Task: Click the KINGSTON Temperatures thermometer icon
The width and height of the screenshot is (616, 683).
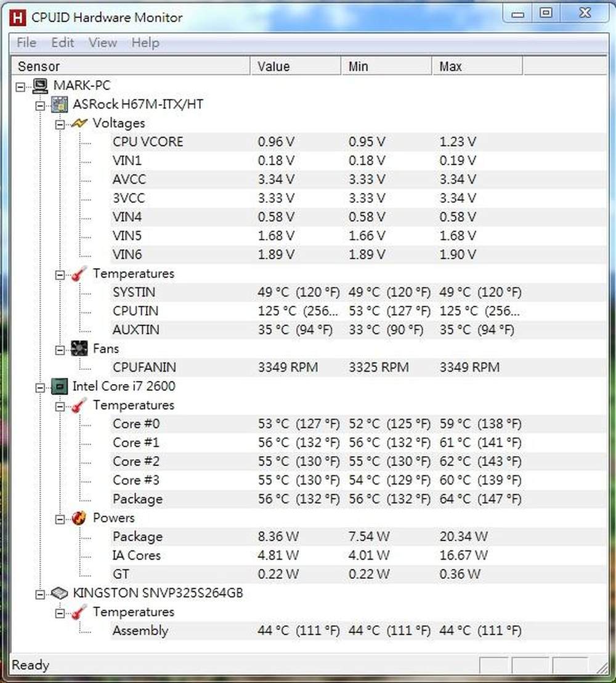Action: [x=79, y=613]
